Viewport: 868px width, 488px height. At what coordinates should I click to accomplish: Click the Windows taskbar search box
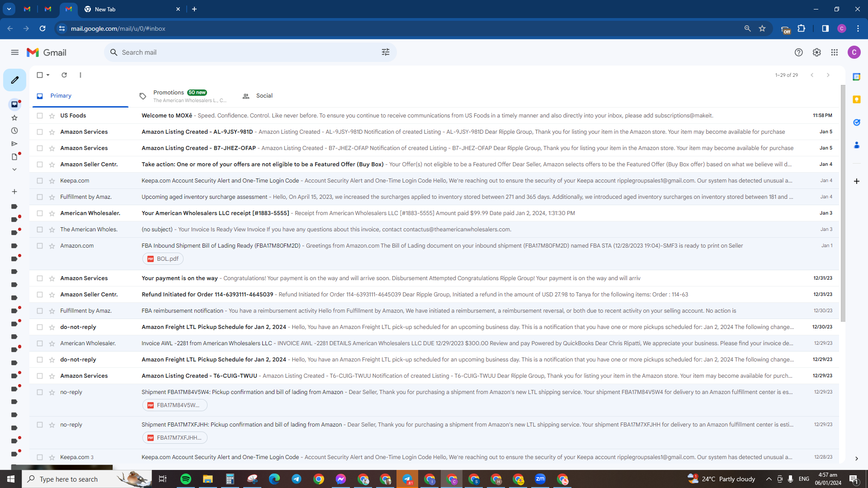pos(87,479)
